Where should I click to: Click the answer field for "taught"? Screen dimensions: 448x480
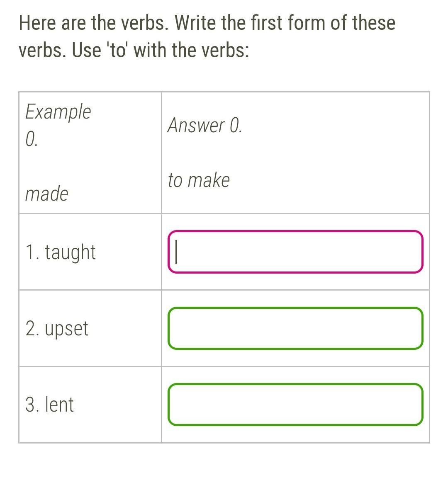click(x=295, y=252)
